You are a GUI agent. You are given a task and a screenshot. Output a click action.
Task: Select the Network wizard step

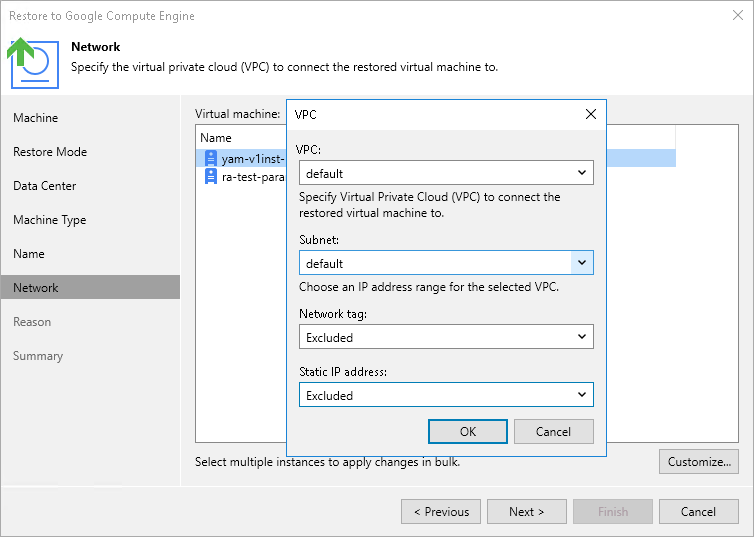90,287
